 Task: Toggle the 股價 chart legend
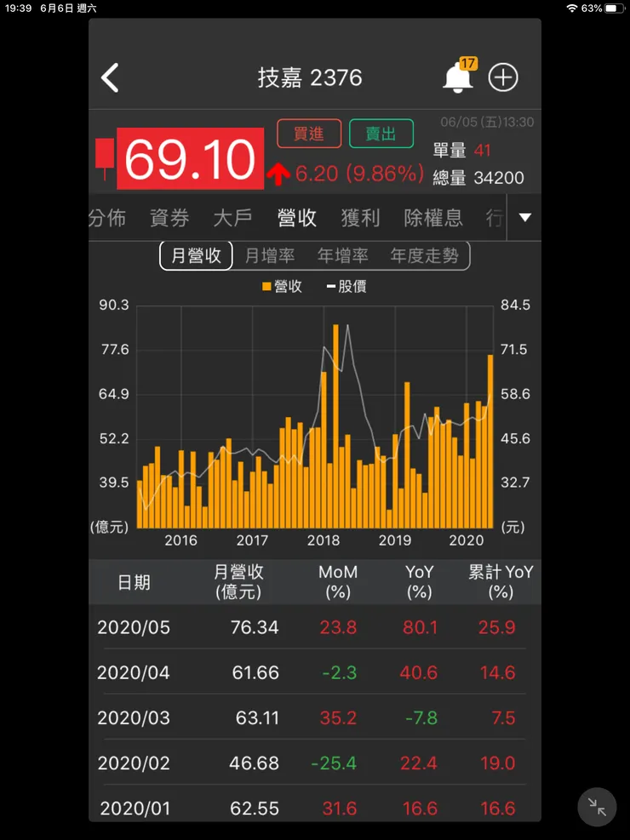pos(346,287)
